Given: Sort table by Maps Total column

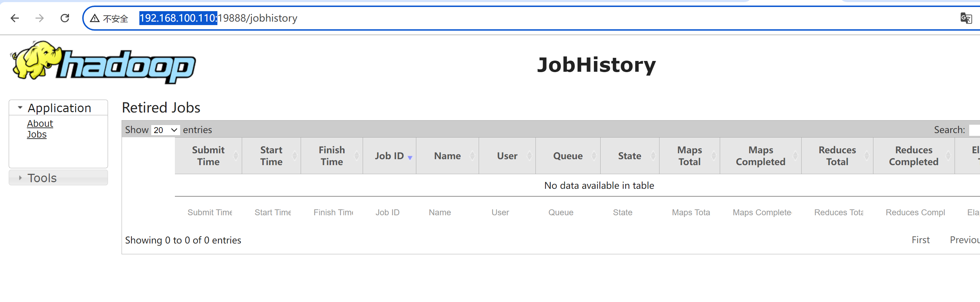Looking at the screenshot, I should [689, 156].
